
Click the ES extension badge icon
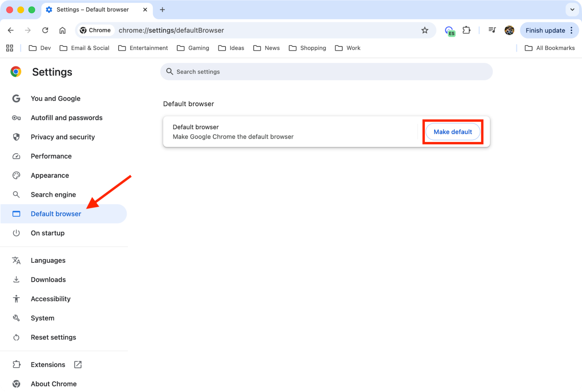(450, 30)
